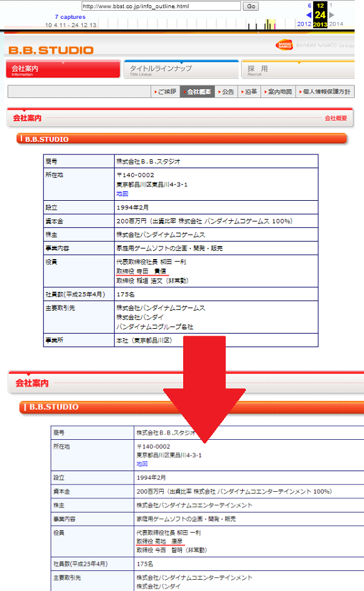Open the 会社案内 Information tab
This screenshot has height=591, width=364.
[x=63, y=69]
